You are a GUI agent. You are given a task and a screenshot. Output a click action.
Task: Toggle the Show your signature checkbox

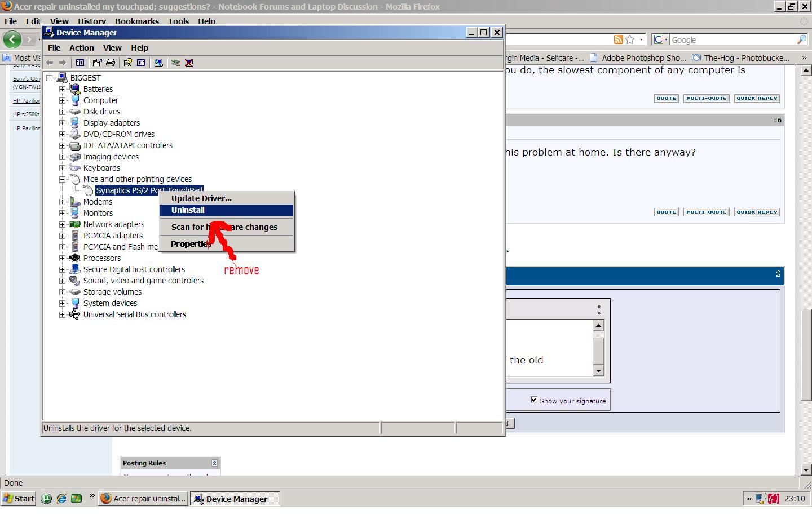pyautogui.click(x=534, y=400)
